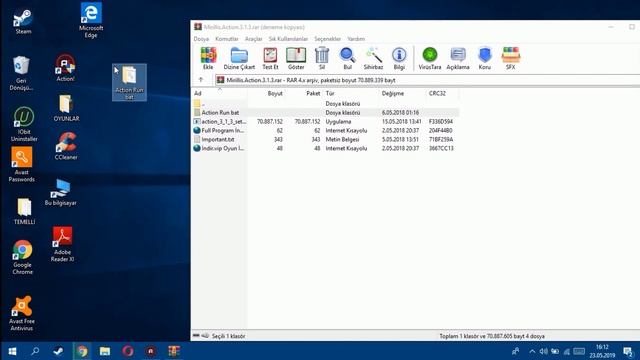This screenshot has width=640, height=360.
Task: Open the Dosya menu
Action: tap(201, 39)
